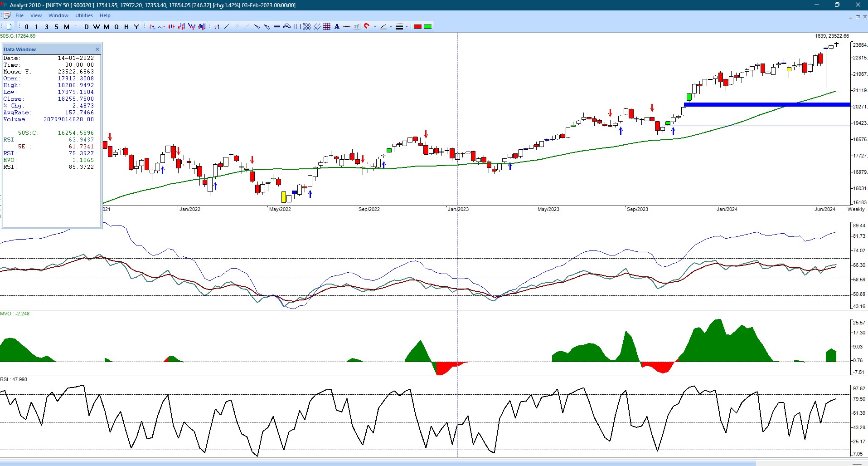Close the Data Window panel
The height and width of the screenshot is (466, 868).
[97, 49]
